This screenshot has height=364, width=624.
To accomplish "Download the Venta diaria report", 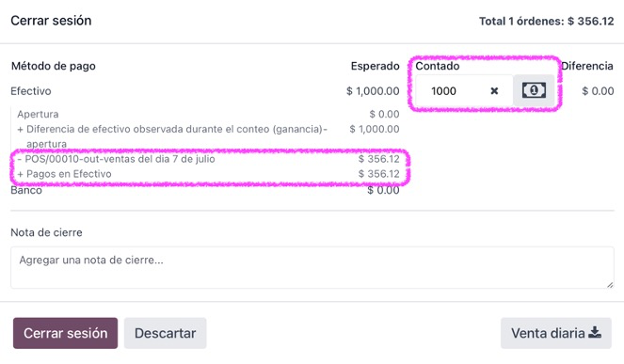I will [x=556, y=333].
